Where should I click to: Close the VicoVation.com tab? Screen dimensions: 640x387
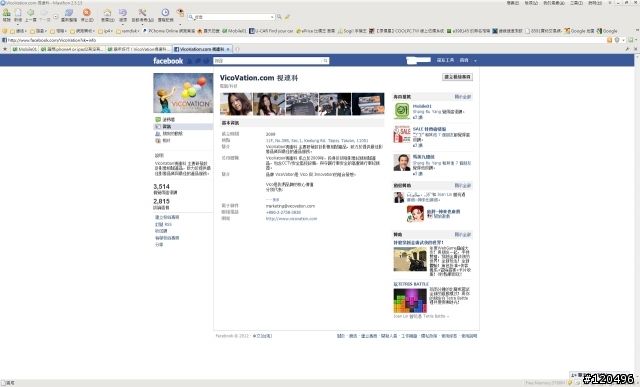[x=228, y=49]
